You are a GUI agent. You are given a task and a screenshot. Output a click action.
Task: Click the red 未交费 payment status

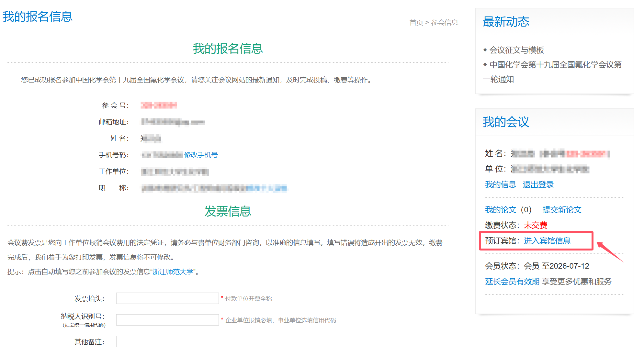tap(535, 225)
